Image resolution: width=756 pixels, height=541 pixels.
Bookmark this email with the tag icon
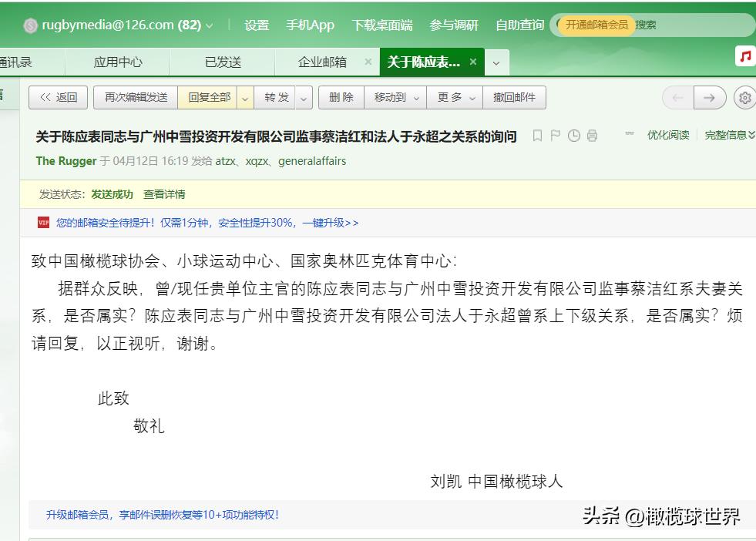[x=537, y=136]
